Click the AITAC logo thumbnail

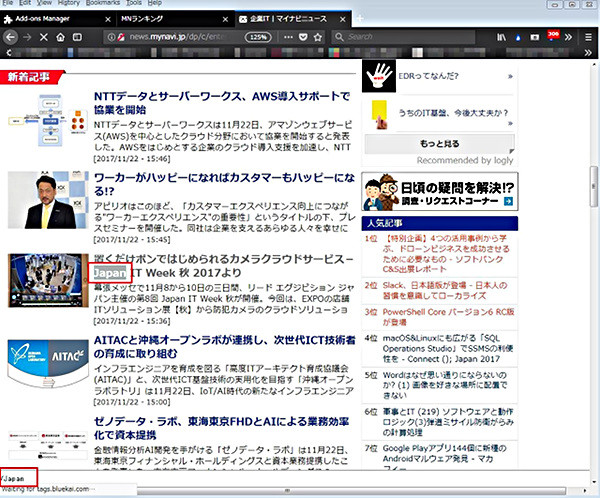click(x=48, y=363)
